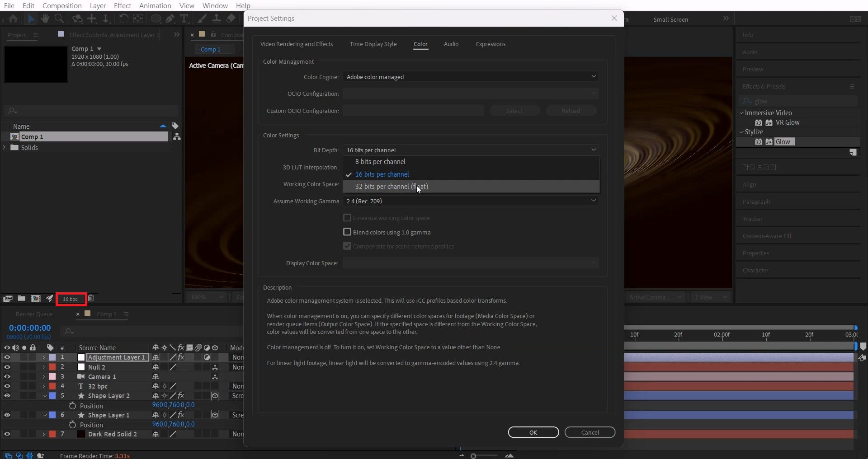Collapse Shape Layer 2 properties
Image resolution: width=868 pixels, height=459 pixels.
pyautogui.click(x=44, y=396)
